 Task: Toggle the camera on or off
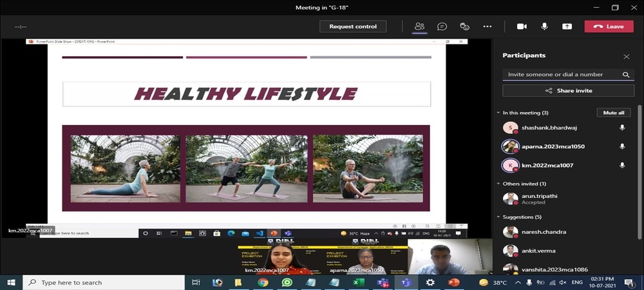522,26
